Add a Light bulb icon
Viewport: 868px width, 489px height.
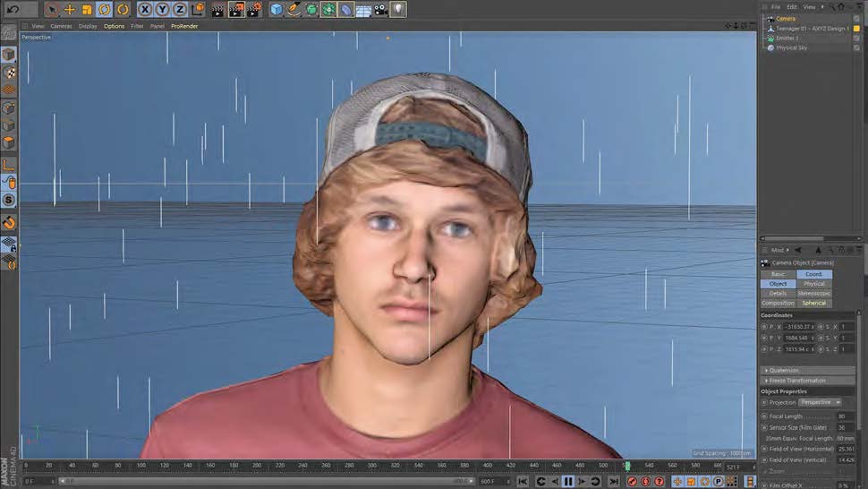point(398,10)
